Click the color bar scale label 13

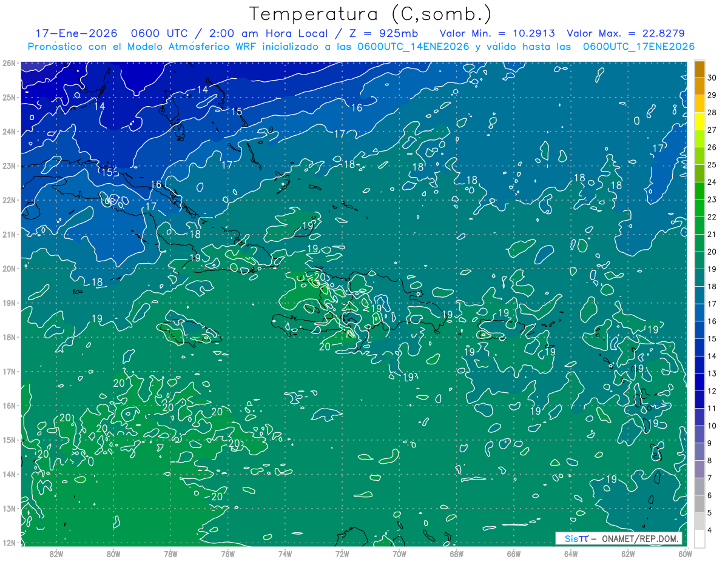coord(712,373)
